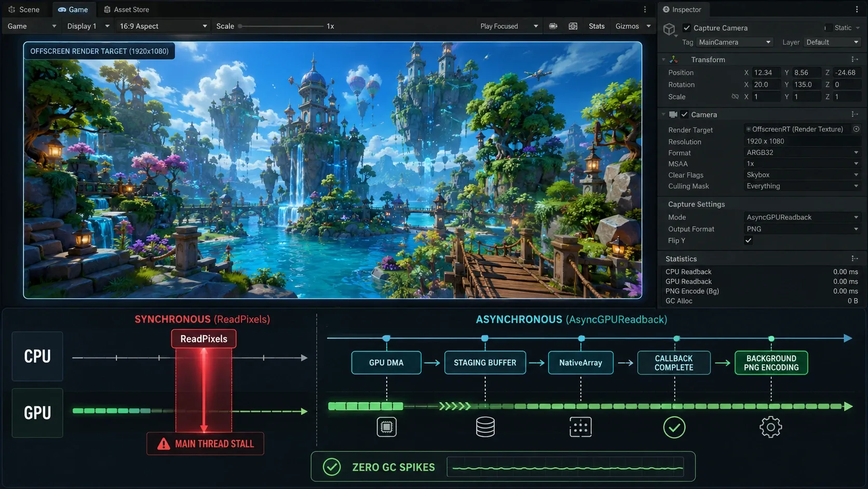The height and width of the screenshot is (489, 868).
Task: Click the frame capture icon left of Stats
Action: click(x=573, y=26)
